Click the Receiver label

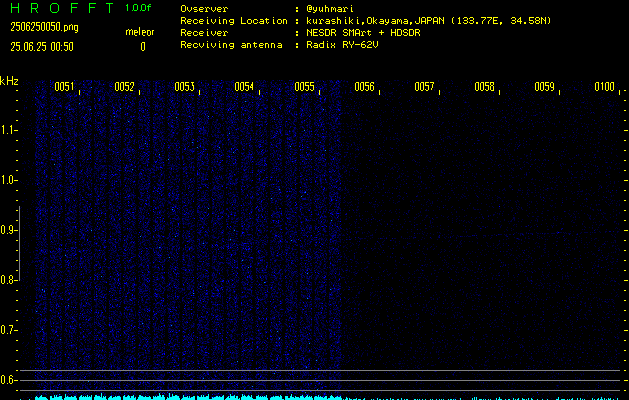click(x=204, y=33)
